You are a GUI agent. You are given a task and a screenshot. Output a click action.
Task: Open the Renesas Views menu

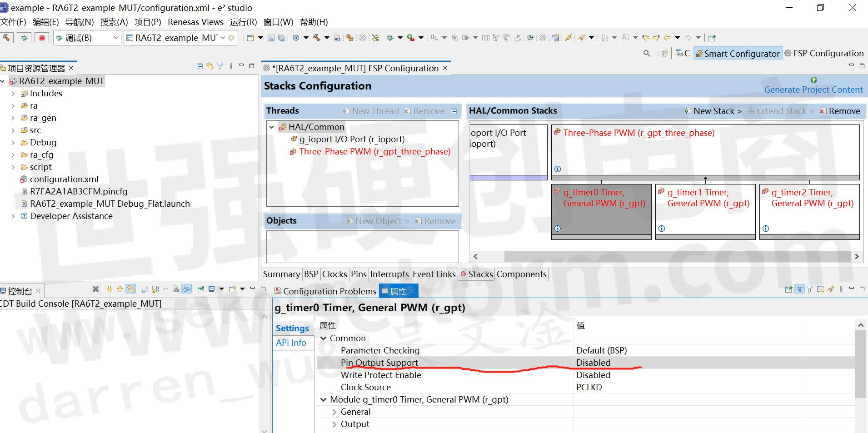(x=195, y=22)
